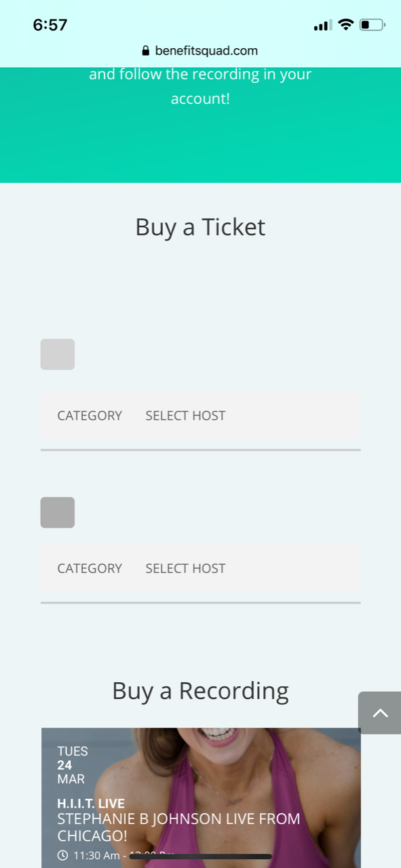Click the second gray placeholder thumbnail
This screenshot has height=868, width=401.
pyautogui.click(x=57, y=513)
